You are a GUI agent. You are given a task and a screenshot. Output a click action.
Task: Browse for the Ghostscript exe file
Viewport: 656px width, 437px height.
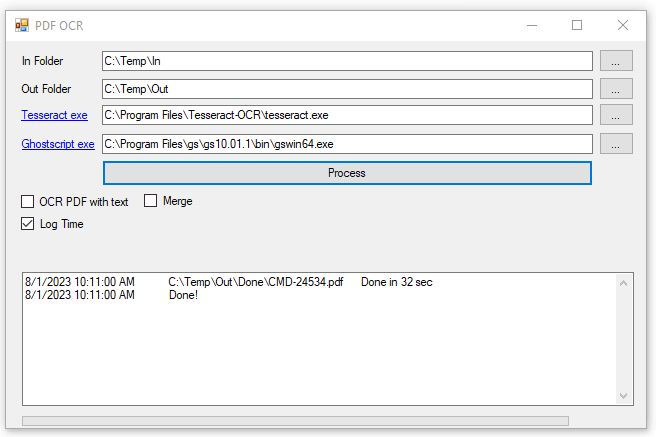click(x=616, y=143)
